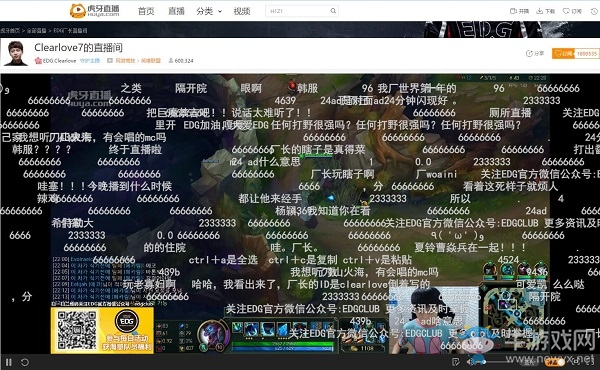The width and height of the screenshot is (600, 370).
Task: Pause the live stream
Action: [x=8, y=362]
